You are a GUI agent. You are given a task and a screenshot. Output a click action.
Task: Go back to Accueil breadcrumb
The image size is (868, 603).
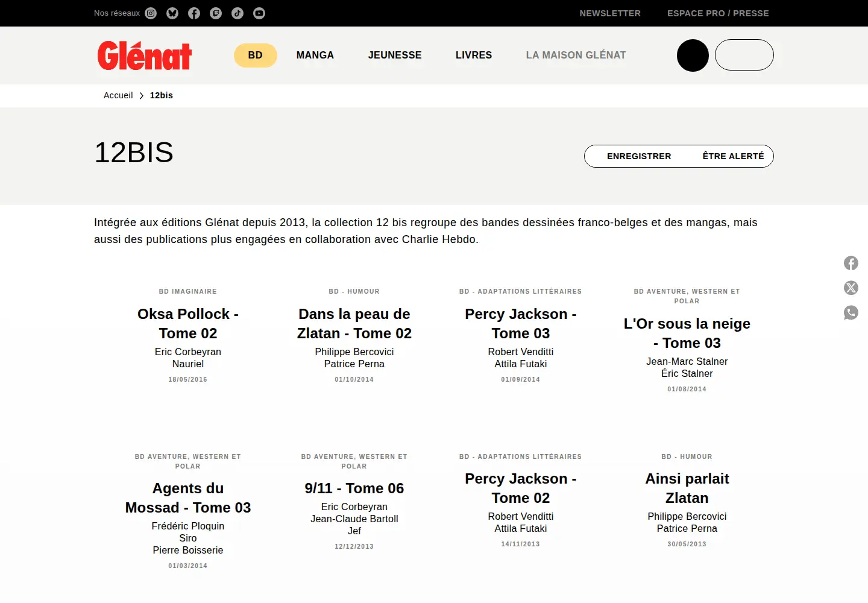click(118, 95)
